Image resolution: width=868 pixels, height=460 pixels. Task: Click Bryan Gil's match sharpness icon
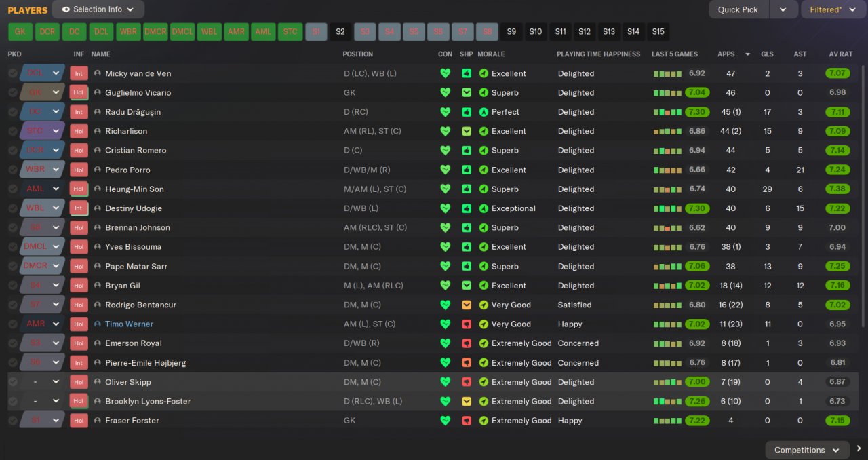click(467, 286)
